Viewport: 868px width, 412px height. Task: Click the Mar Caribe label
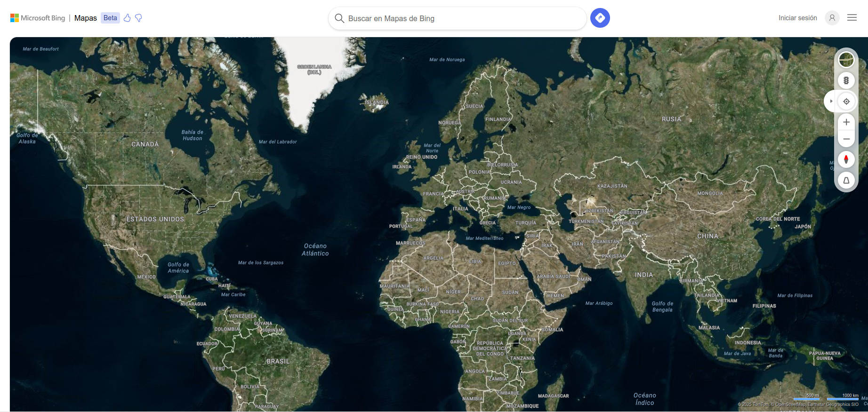pos(233,295)
